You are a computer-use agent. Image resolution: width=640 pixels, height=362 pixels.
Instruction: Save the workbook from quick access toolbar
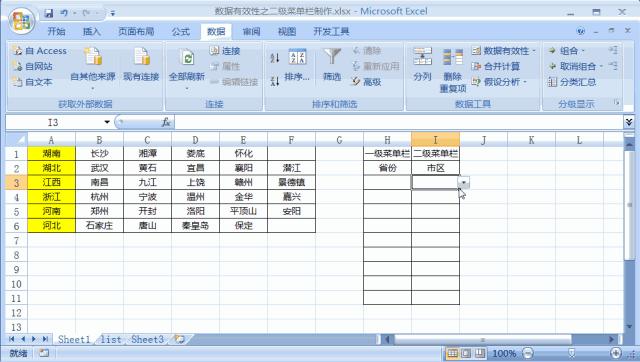49,13
